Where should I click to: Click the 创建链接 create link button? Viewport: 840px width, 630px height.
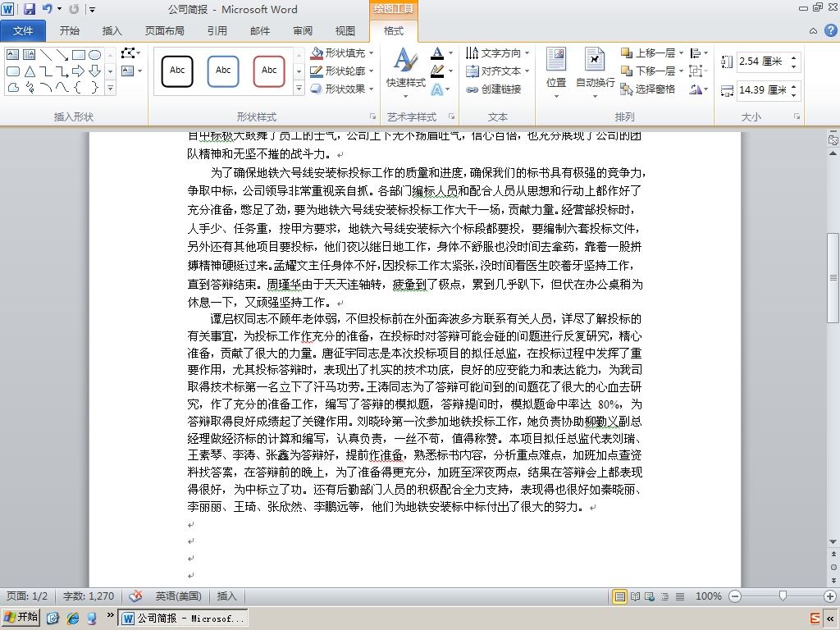493,89
